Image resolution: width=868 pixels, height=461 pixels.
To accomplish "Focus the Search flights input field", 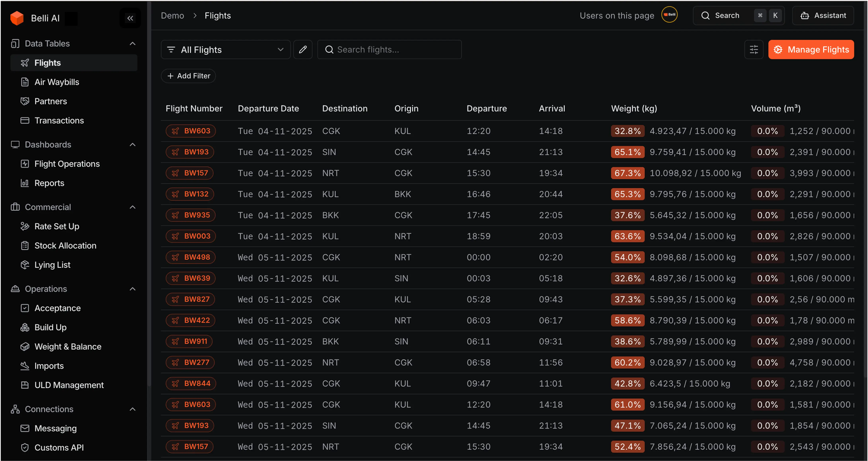I will coord(394,49).
